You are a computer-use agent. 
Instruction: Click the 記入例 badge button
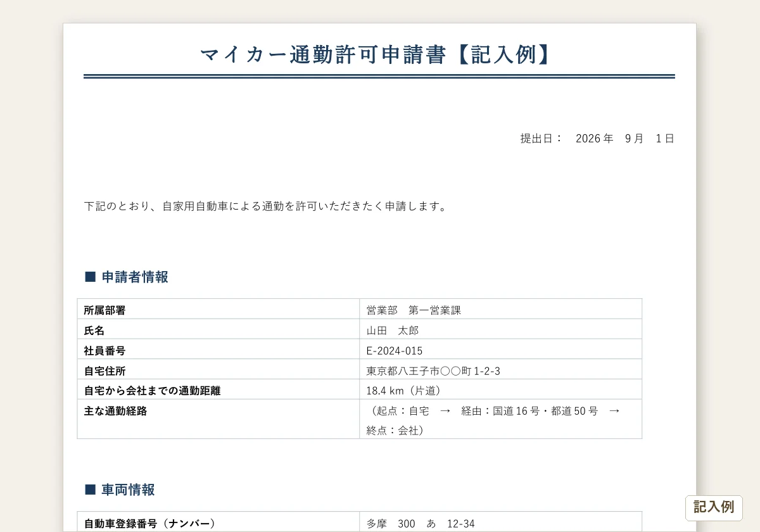pyautogui.click(x=714, y=508)
